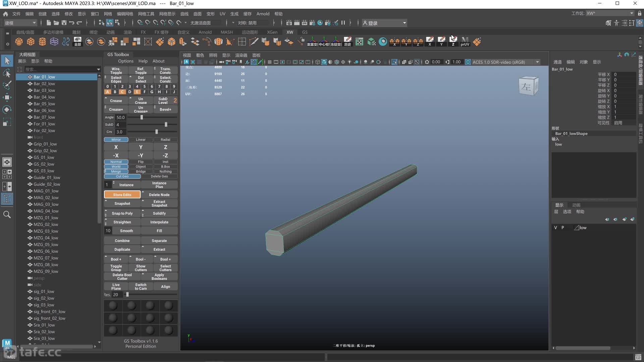Click the redo arrow icon

coord(79,23)
